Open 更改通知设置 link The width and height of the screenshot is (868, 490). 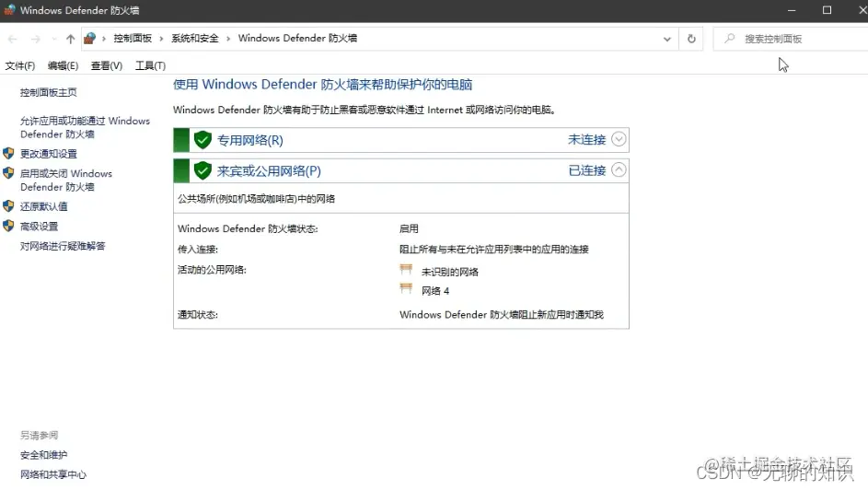click(x=49, y=154)
